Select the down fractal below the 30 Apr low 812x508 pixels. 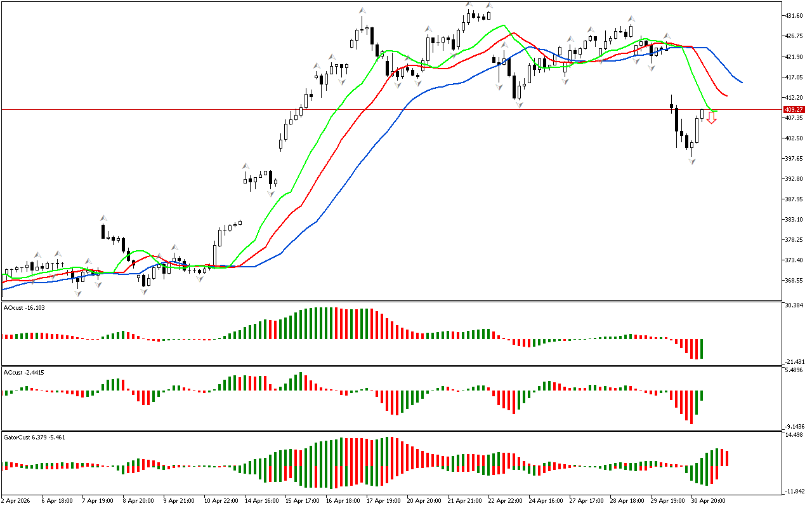(x=692, y=162)
